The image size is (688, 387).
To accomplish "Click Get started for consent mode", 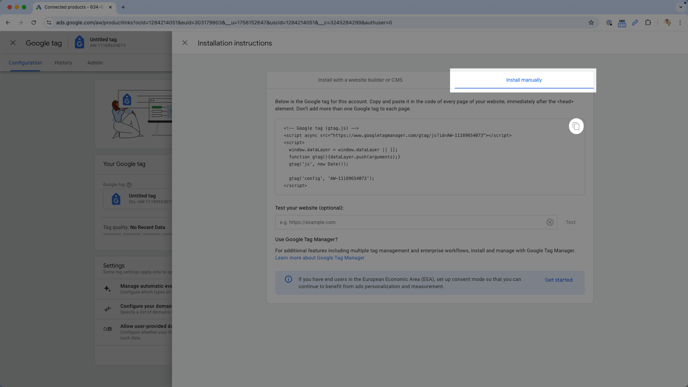I will click(x=558, y=280).
